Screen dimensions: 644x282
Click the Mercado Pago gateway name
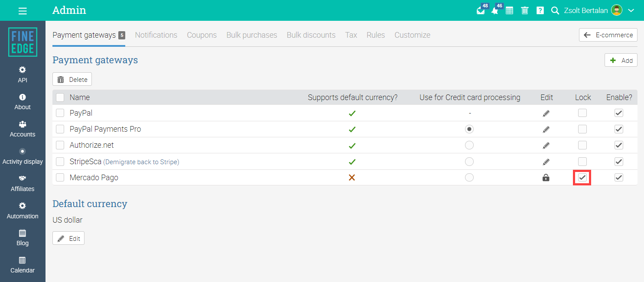[94, 178]
